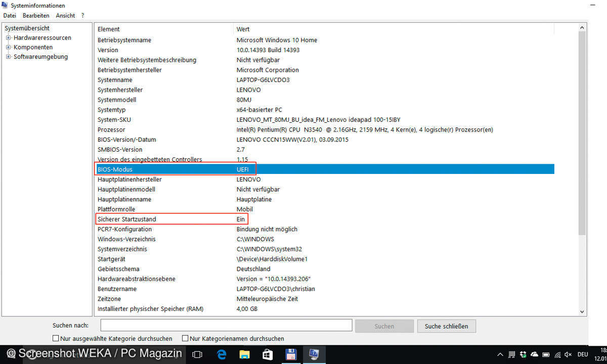Select the Plattformrolle row

324,209
